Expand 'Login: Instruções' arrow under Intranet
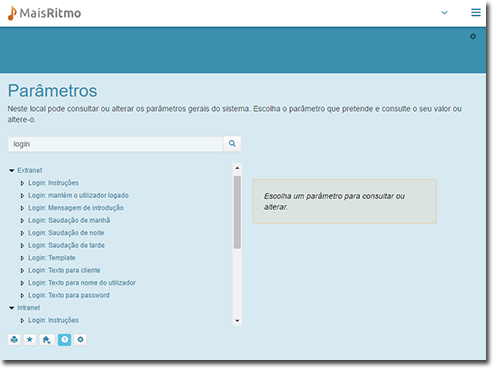 click(x=22, y=320)
